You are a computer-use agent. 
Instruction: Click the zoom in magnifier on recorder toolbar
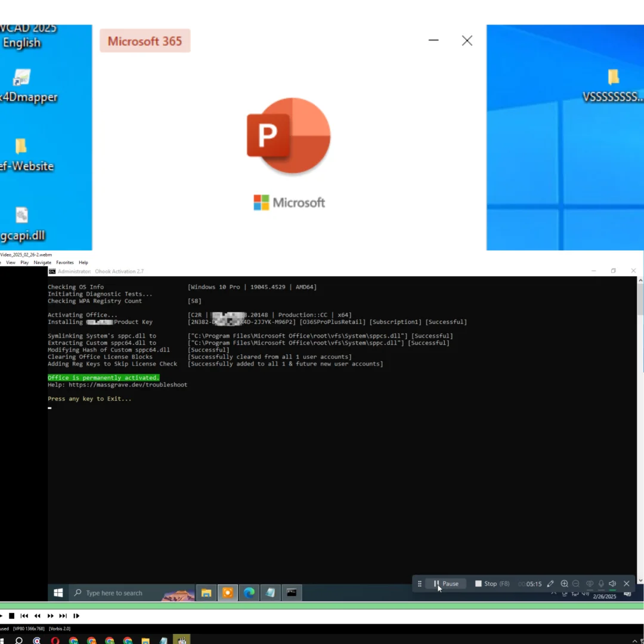coord(564,584)
